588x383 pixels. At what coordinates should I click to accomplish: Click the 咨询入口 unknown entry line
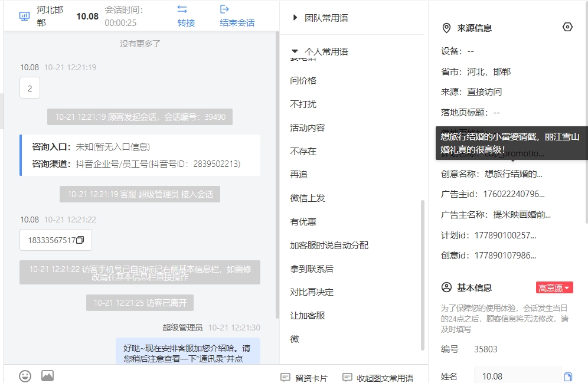(91, 147)
